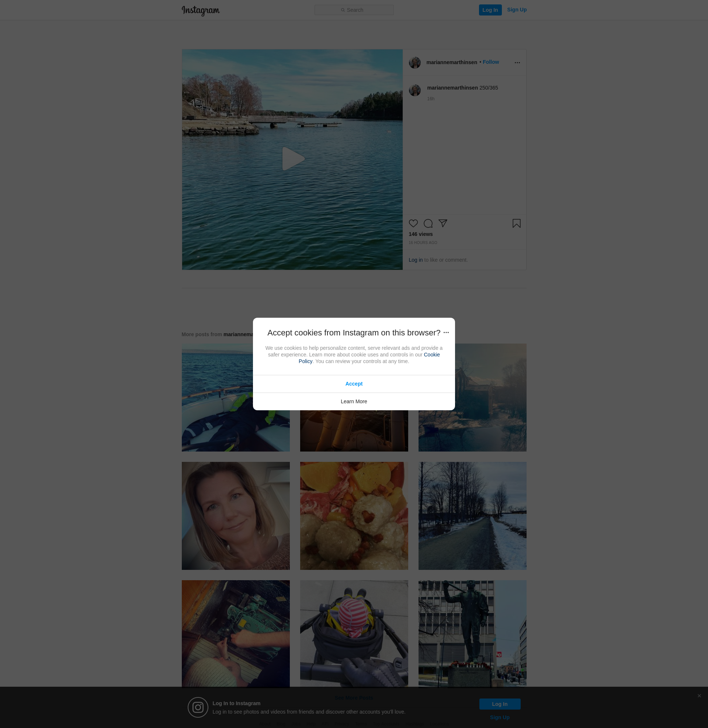
Task: Click Log In button in bottom banner
Action: coord(499,704)
